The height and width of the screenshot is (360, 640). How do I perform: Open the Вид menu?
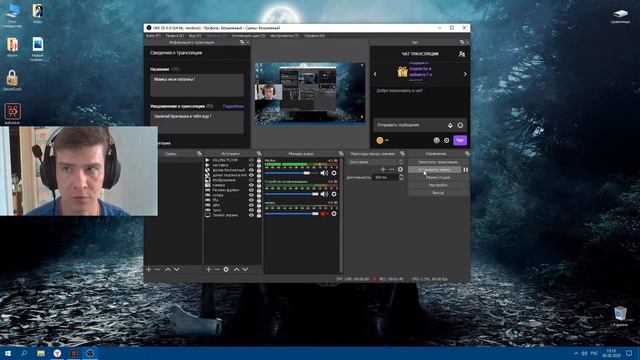coord(195,36)
